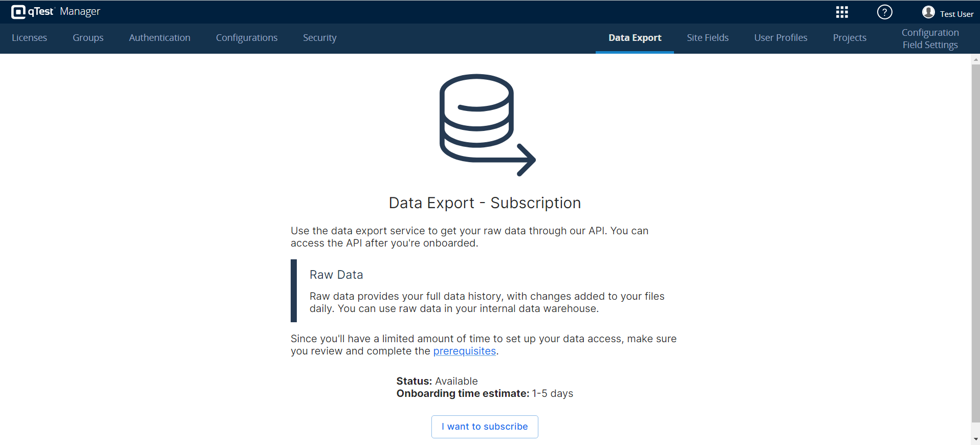
Task: Open the Site Fields tab
Action: point(708,38)
